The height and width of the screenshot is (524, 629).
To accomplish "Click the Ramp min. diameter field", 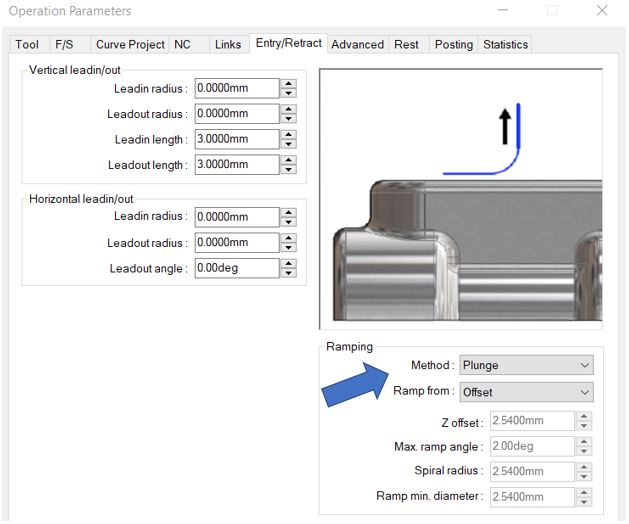I will click(532, 497).
